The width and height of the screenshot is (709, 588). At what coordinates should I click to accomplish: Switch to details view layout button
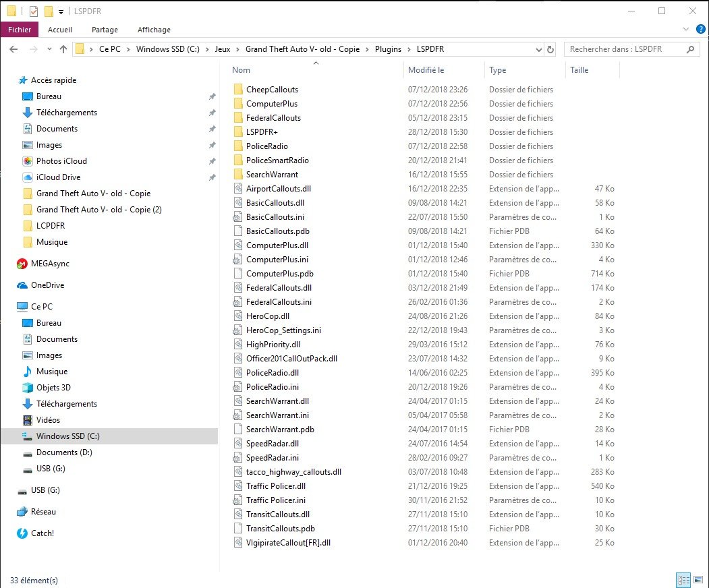[x=683, y=579]
